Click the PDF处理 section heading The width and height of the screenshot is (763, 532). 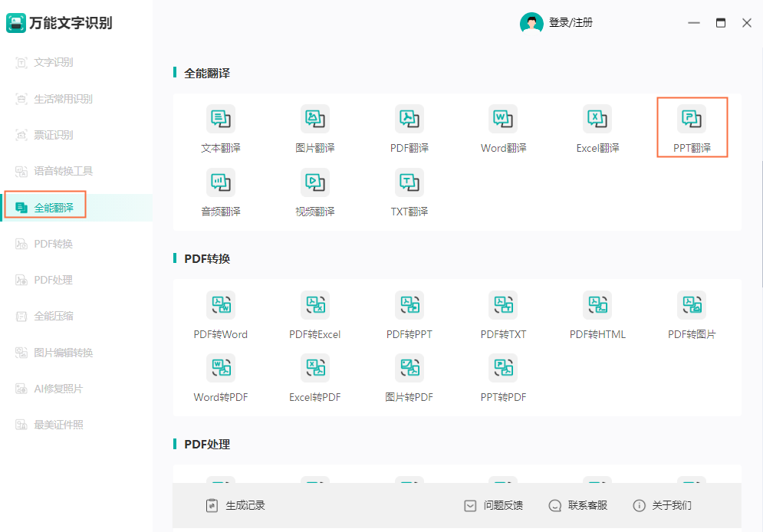pos(207,444)
